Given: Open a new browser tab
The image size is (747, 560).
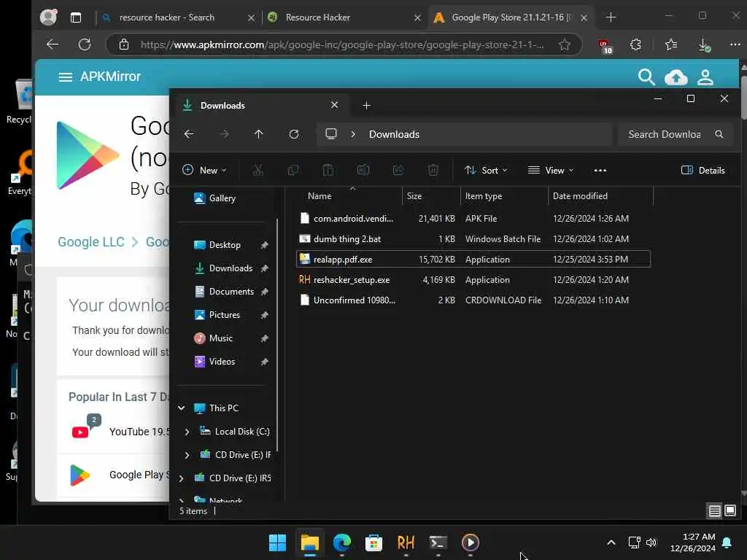Looking at the screenshot, I should click(611, 17).
